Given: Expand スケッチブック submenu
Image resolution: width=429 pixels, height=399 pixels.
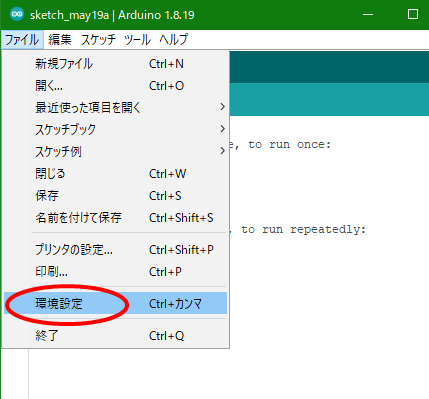Looking at the screenshot, I should tap(115, 129).
